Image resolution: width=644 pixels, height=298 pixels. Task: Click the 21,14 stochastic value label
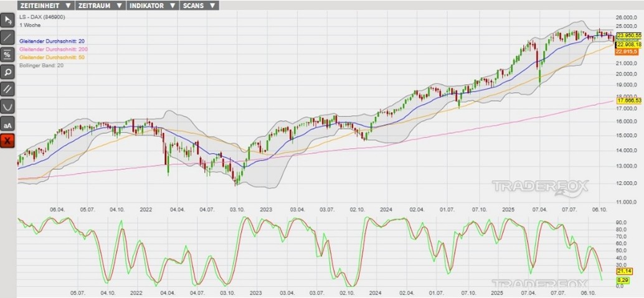[x=624, y=271]
